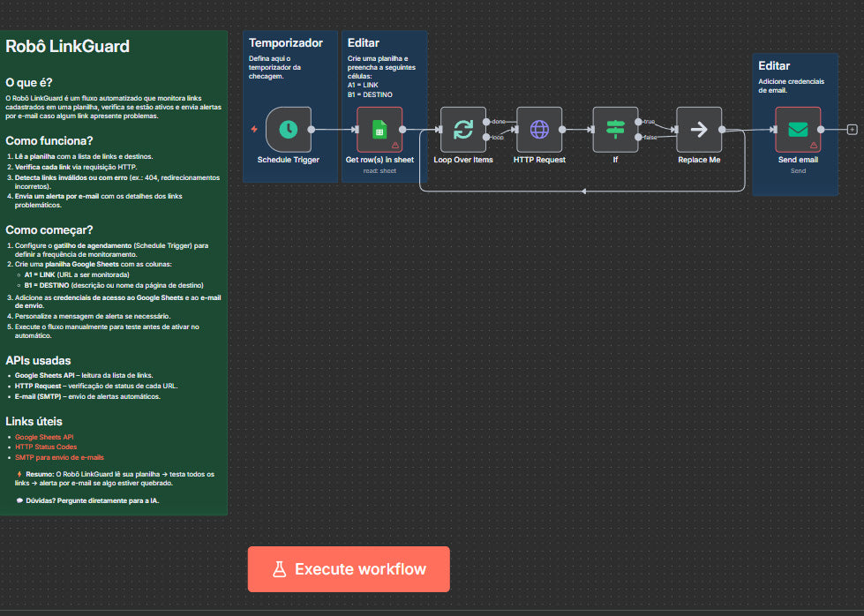
Task: Open the SMTP para envio de e-mails link
Action: tap(59, 458)
